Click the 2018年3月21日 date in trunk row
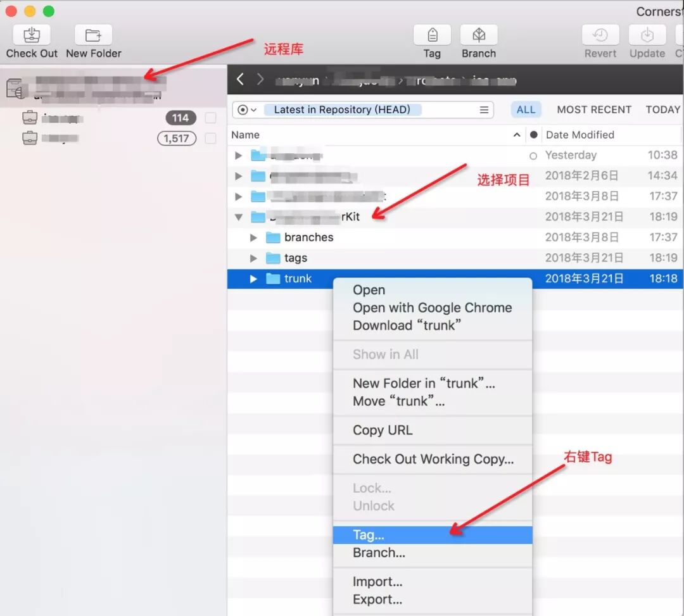 click(x=584, y=279)
